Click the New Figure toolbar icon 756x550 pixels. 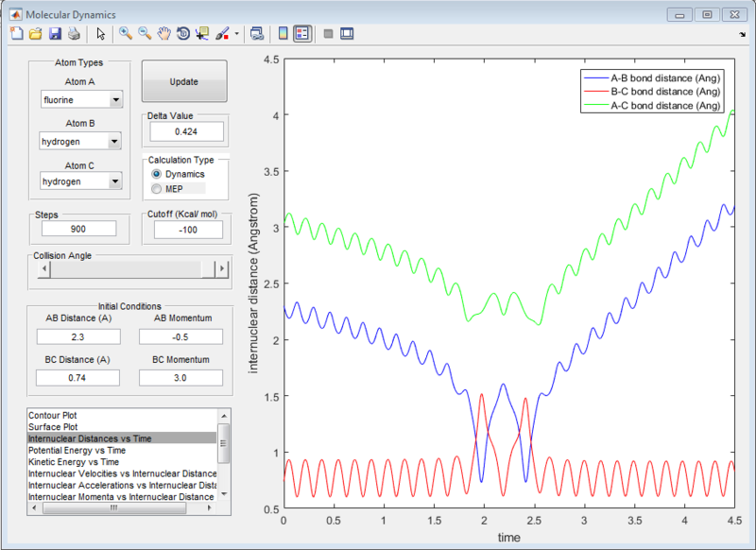tap(16, 34)
